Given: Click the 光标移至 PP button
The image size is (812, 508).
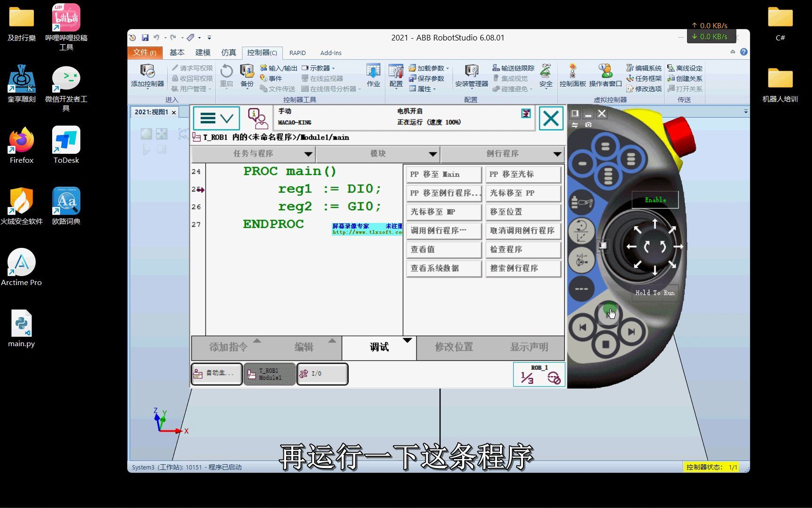Looking at the screenshot, I should (x=523, y=193).
